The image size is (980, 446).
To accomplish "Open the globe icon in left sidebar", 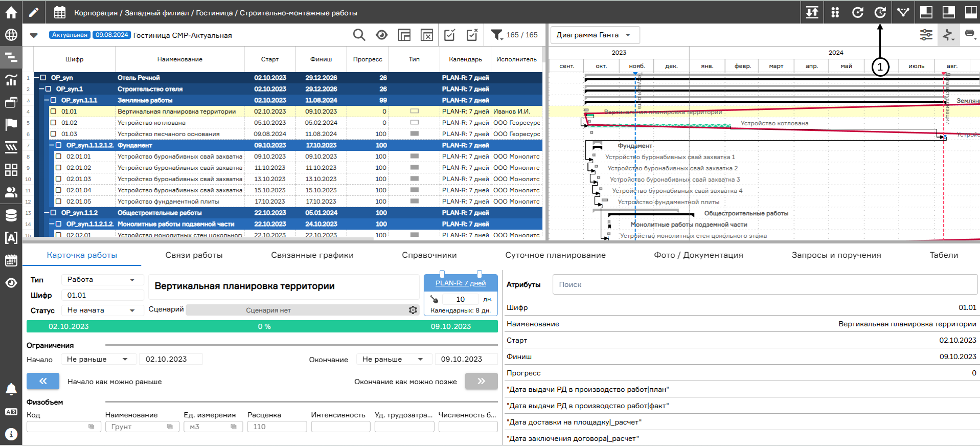I will click(11, 35).
